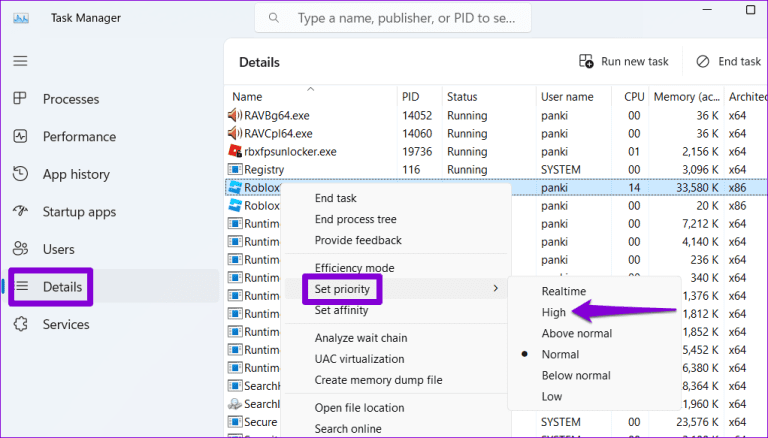The width and height of the screenshot is (768, 438).
Task: Choose End process tree from context menu
Action: point(357,219)
